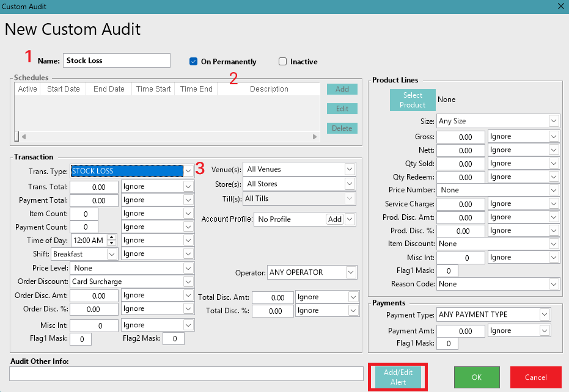The width and height of the screenshot is (569, 392).
Task: Click Add in Account Profile field
Action: coord(335,219)
